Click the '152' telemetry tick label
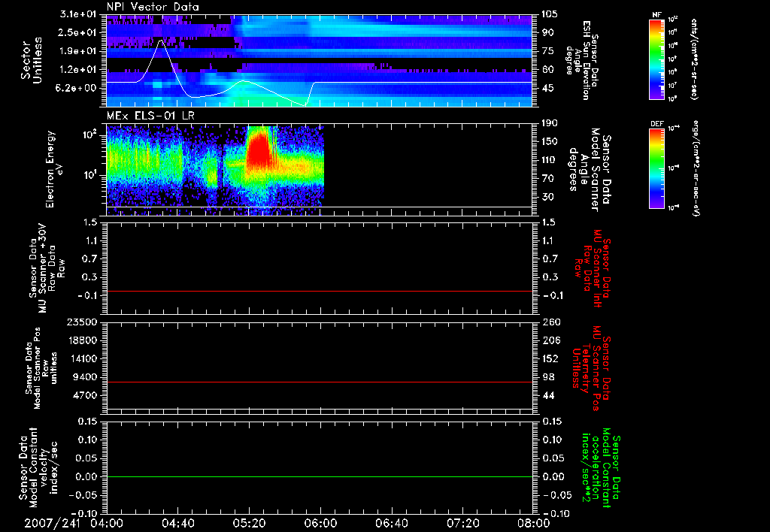Image resolution: width=770 pixels, height=532 pixels. click(x=550, y=358)
